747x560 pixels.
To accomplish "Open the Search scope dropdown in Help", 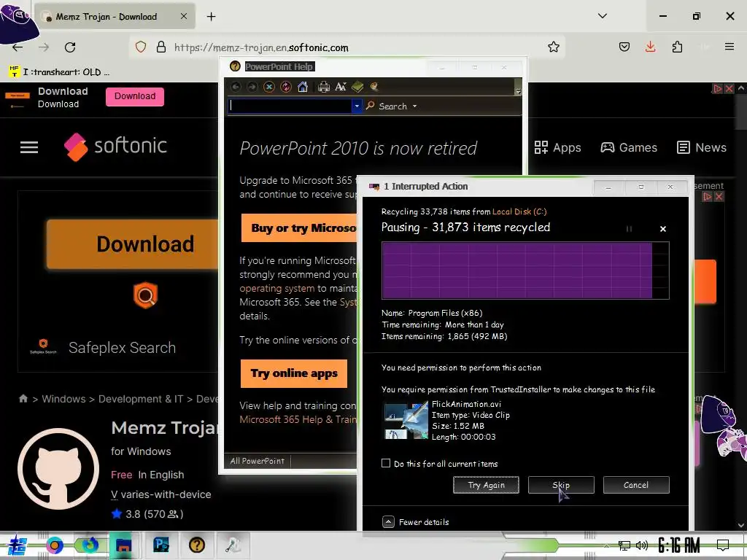I will point(414,106).
